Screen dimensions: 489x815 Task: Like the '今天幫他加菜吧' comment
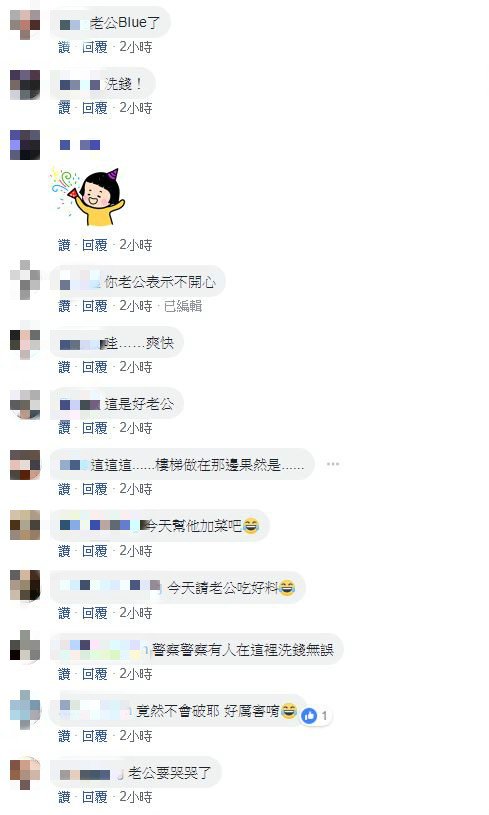click(x=64, y=551)
